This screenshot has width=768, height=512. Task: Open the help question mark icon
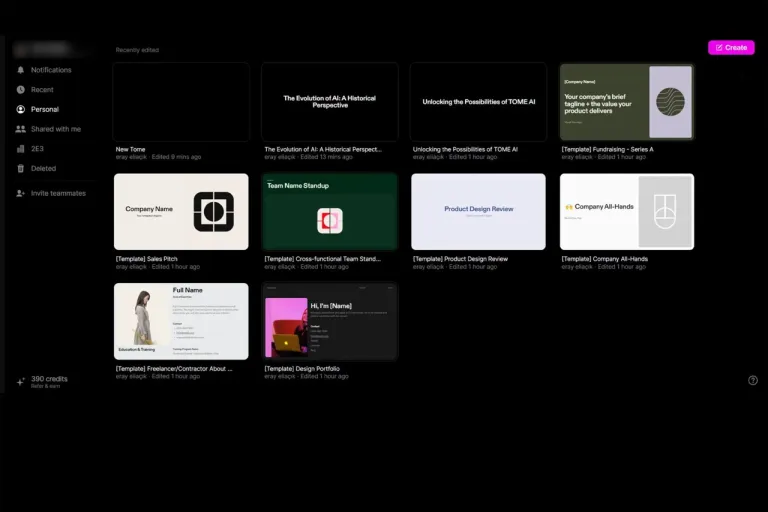click(753, 380)
